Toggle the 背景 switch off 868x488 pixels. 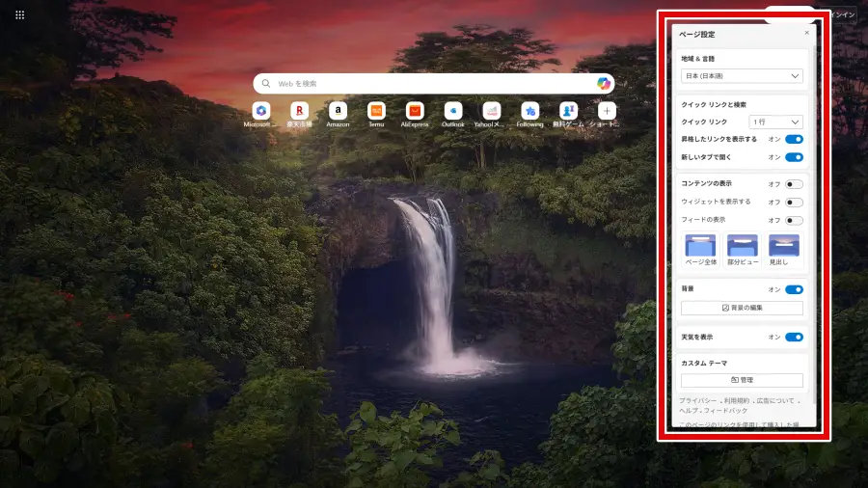click(794, 289)
